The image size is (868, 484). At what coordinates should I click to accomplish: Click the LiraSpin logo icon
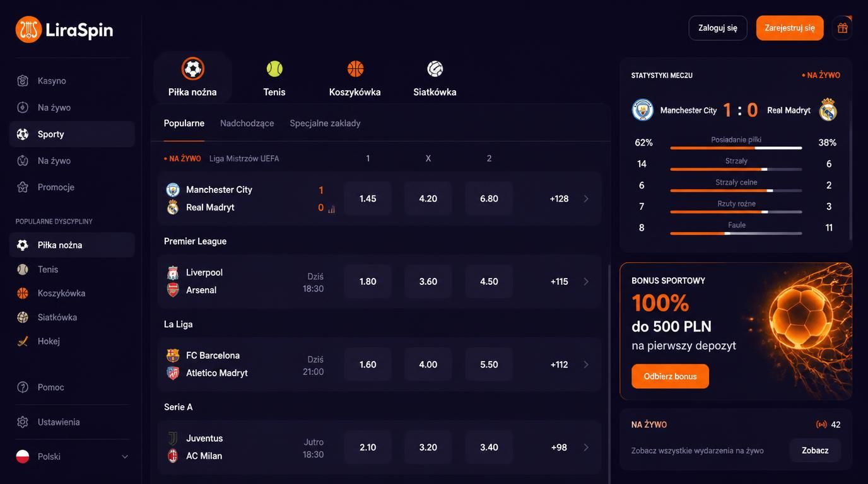coord(28,30)
